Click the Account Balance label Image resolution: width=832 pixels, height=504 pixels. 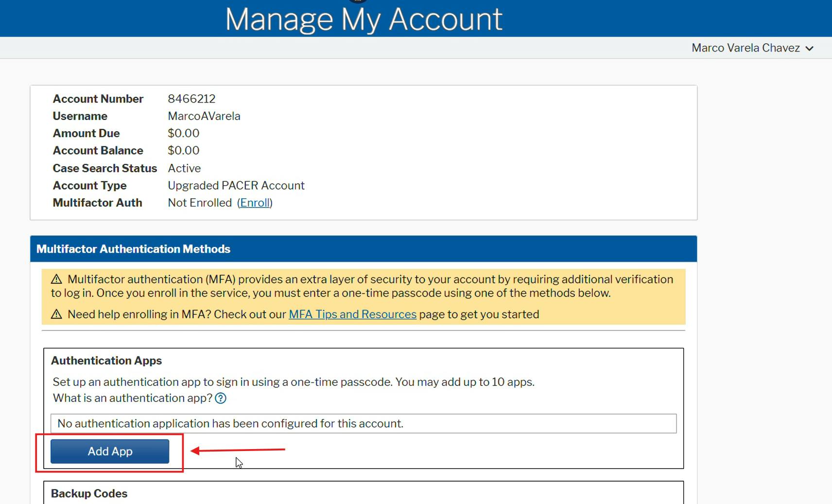pyautogui.click(x=98, y=151)
